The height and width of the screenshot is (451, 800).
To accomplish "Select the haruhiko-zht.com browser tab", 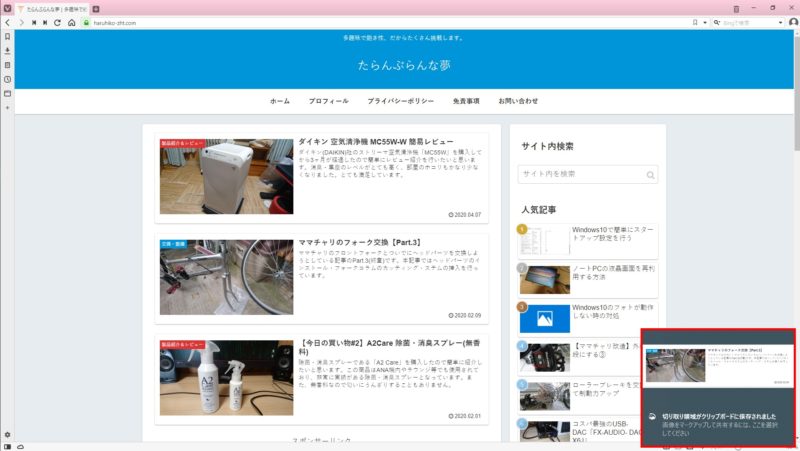I will 52,9.
